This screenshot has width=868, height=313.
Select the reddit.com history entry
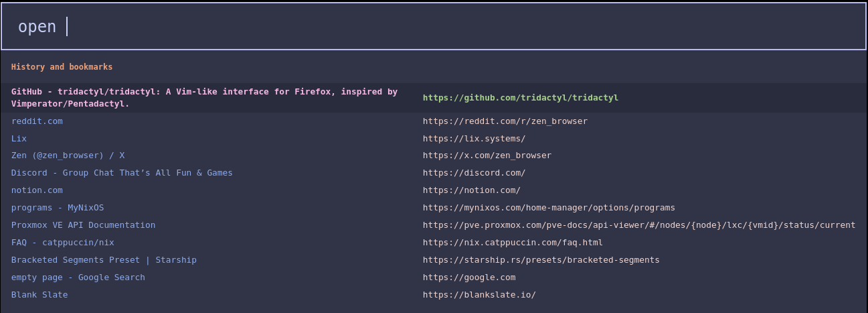[37, 121]
